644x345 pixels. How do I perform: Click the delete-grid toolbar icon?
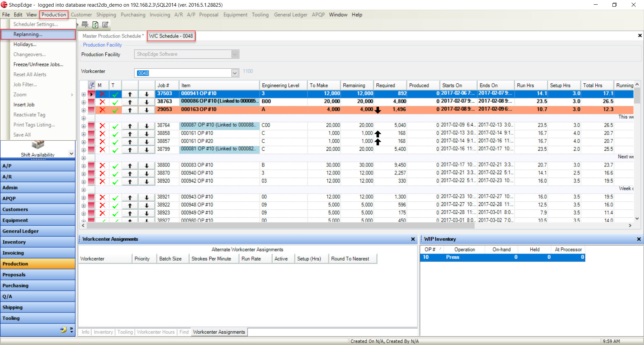click(x=85, y=24)
